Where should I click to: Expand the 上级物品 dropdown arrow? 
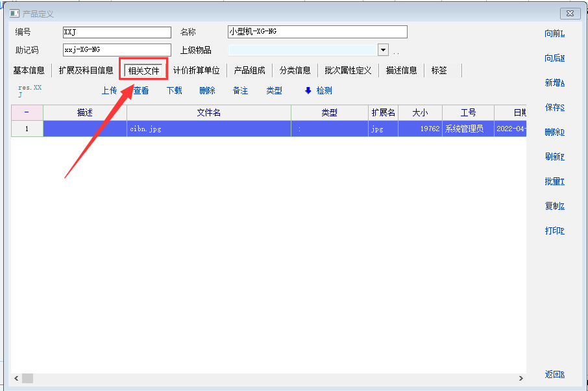[382, 51]
